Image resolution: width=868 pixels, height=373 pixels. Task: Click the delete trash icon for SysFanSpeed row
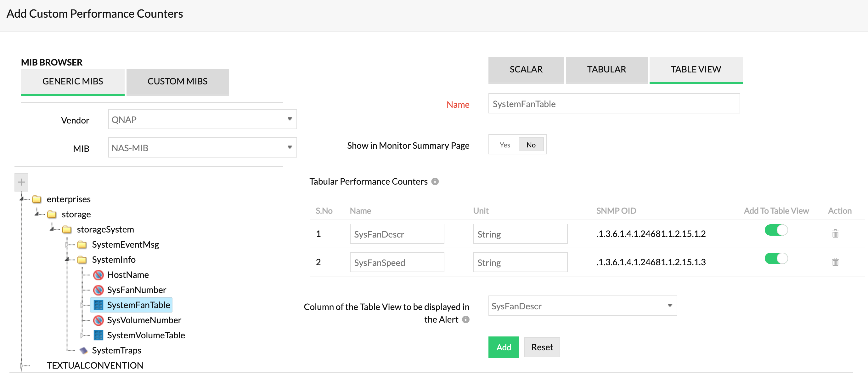(835, 262)
